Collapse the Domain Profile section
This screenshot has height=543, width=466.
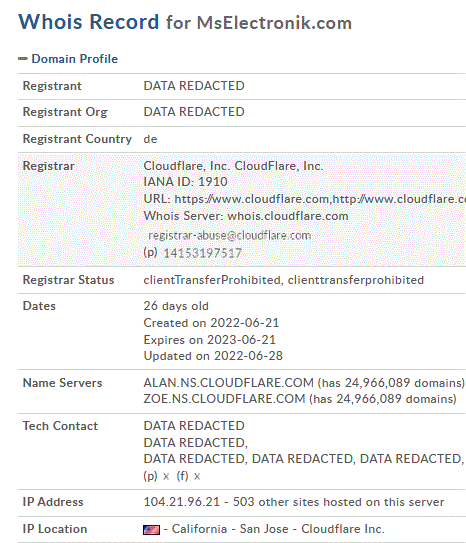(23, 59)
